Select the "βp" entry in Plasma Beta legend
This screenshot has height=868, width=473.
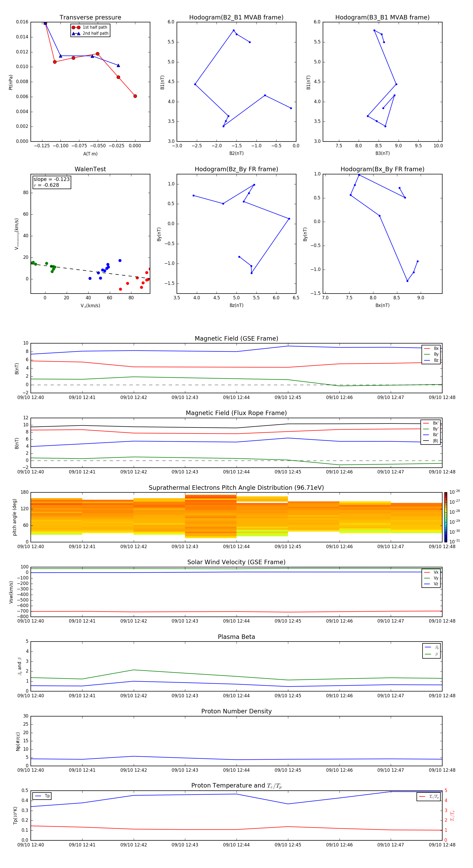[431, 647]
